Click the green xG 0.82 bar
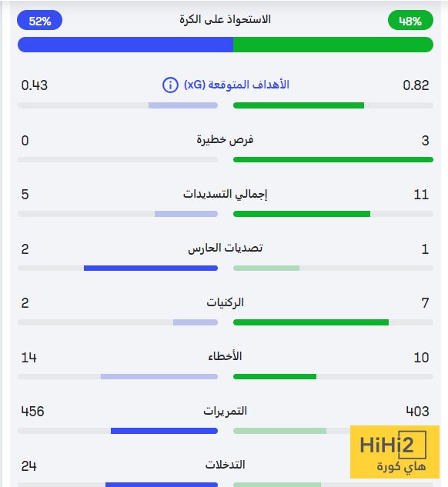The image size is (448, 487). coord(299,105)
